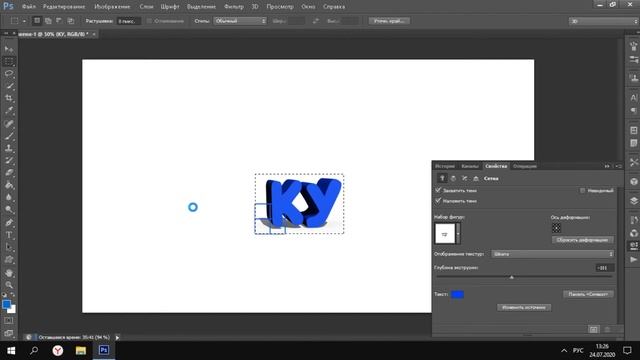640x360 pixels.
Task: Choose 'New selection' mode in options bar
Action: click(37, 21)
